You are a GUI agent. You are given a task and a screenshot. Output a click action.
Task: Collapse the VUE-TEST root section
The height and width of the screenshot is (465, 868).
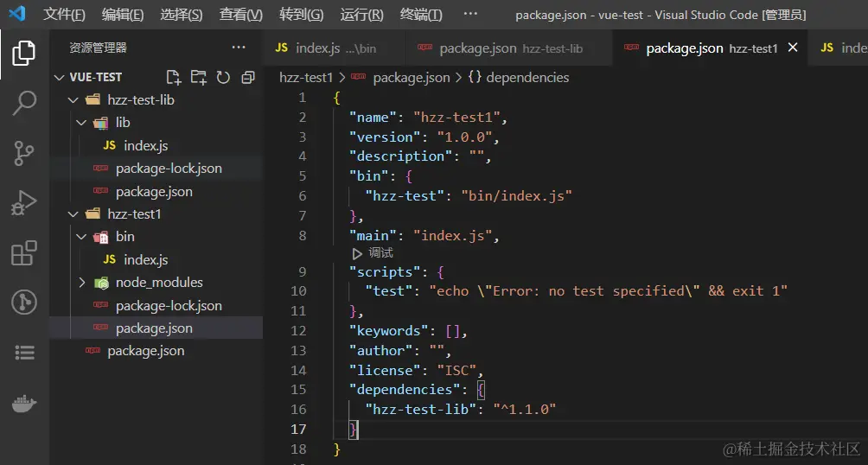click(60, 78)
